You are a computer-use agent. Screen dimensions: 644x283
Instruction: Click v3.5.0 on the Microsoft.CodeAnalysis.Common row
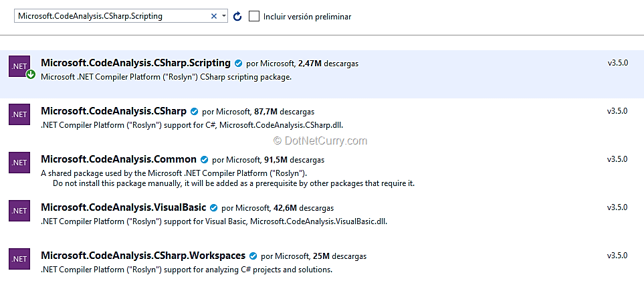coord(617,159)
